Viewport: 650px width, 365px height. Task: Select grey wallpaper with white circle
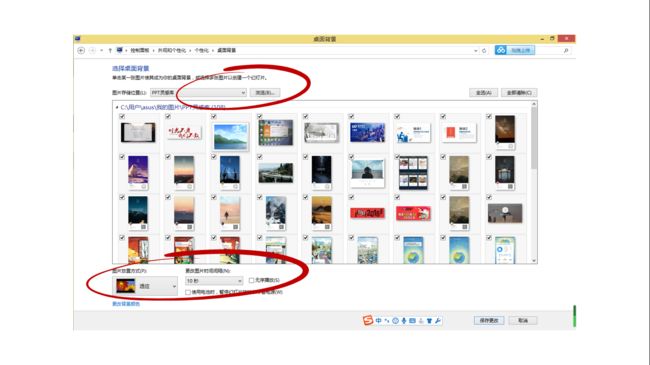505,213
